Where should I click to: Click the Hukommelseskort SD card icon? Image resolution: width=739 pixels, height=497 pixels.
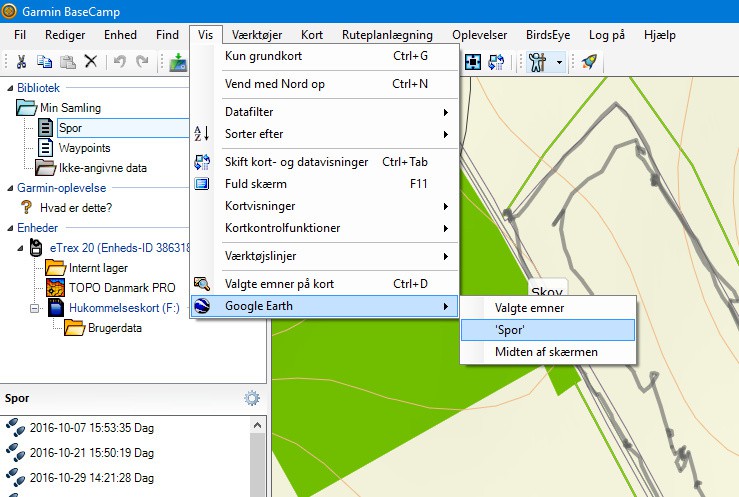click(x=56, y=308)
